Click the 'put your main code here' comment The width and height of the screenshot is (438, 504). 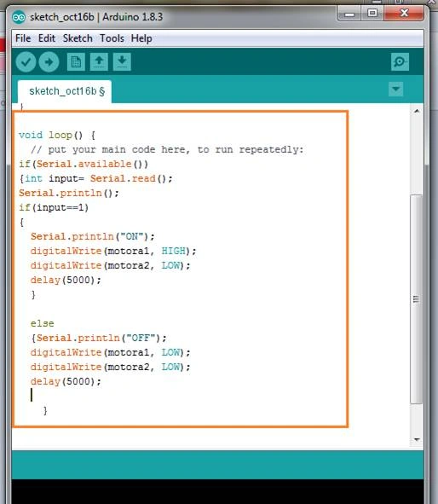point(167,149)
